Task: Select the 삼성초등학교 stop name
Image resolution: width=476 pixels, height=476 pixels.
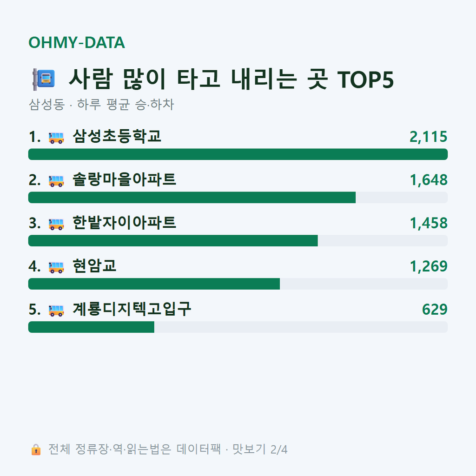Action: (117, 136)
